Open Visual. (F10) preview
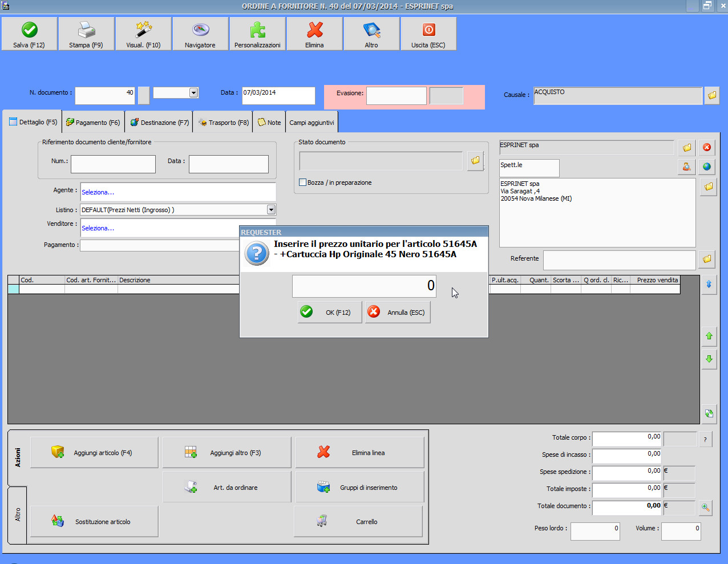The width and height of the screenshot is (728, 564). pyautogui.click(x=143, y=34)
